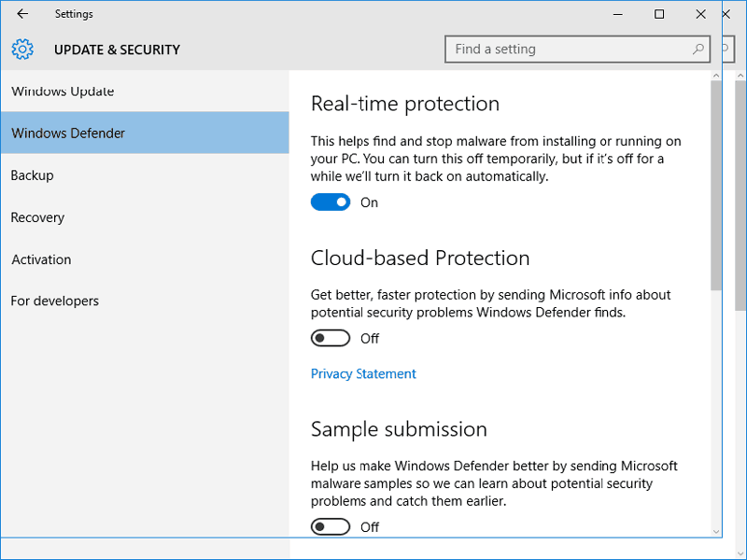Enable Cloud-based Protection

click(330, 338)
